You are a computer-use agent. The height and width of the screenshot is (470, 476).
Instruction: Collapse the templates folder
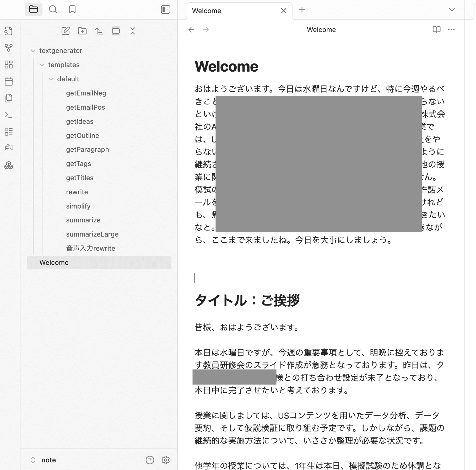[x=42, y=65]
